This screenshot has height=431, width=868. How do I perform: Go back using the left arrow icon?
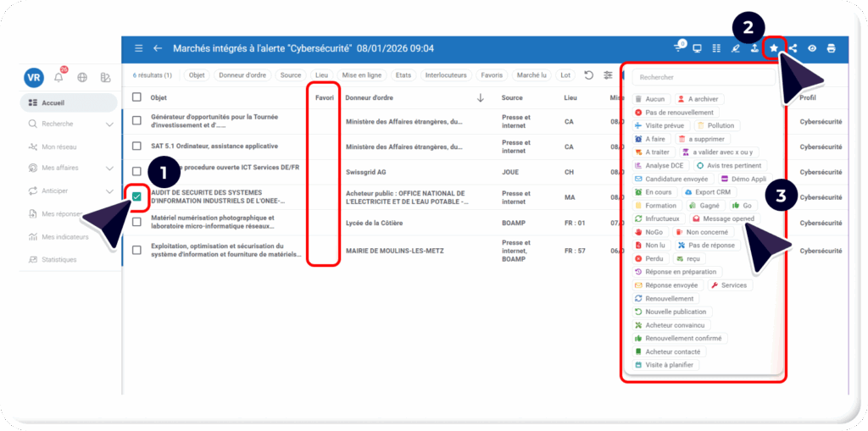158,48
